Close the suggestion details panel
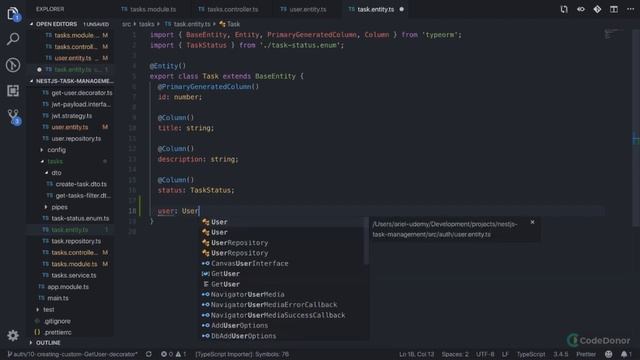The image size is (640, 360). (532, 222)
